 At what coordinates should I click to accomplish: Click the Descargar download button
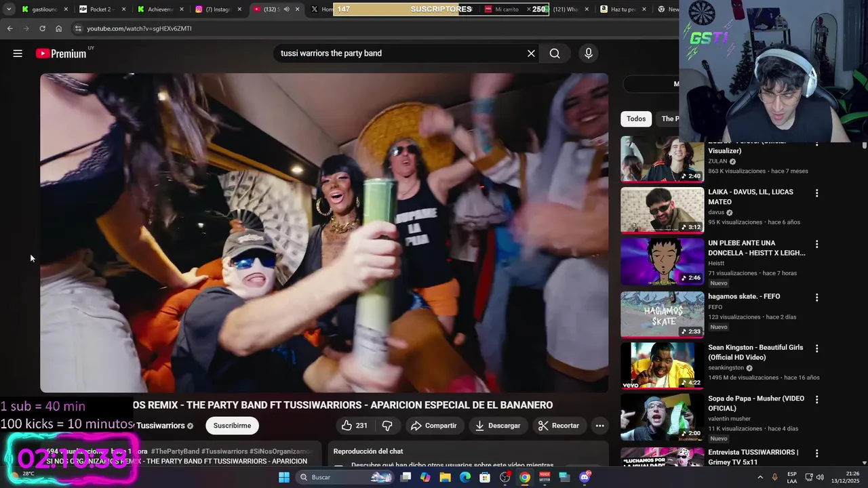point(498,426)
